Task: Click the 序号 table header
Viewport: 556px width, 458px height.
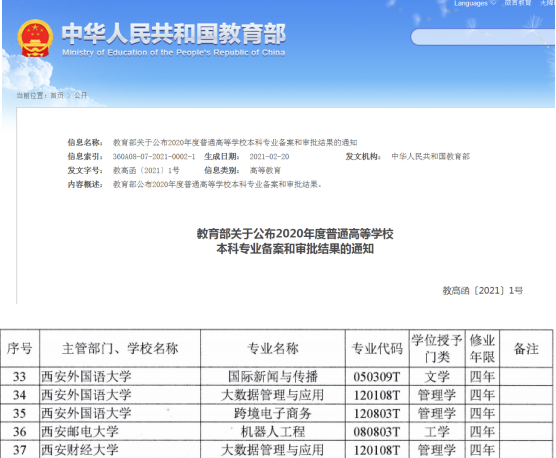Action: coord(20,348)
